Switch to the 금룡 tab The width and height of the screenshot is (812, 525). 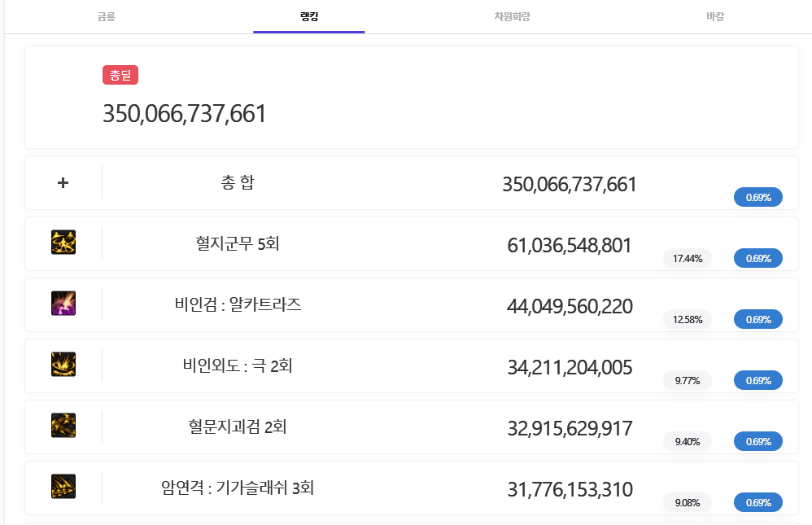(x=106, y=16)
